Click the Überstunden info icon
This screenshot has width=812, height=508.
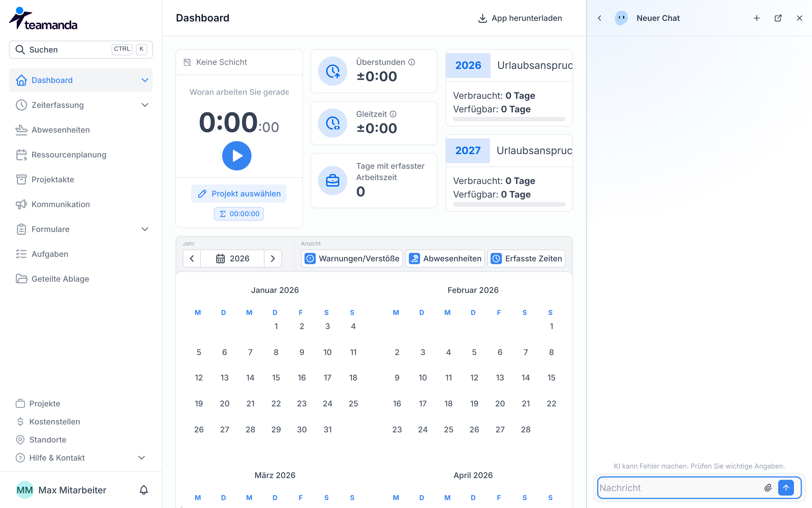[412, 62]
